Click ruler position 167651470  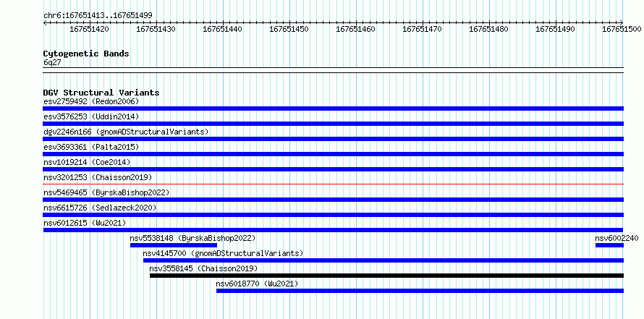pos(422,29)
